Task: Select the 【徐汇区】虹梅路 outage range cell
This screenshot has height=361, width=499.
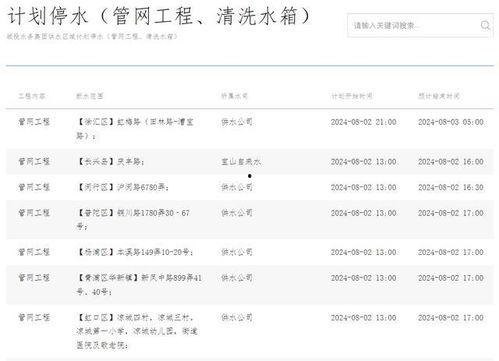Action: [x=135, y=129]
